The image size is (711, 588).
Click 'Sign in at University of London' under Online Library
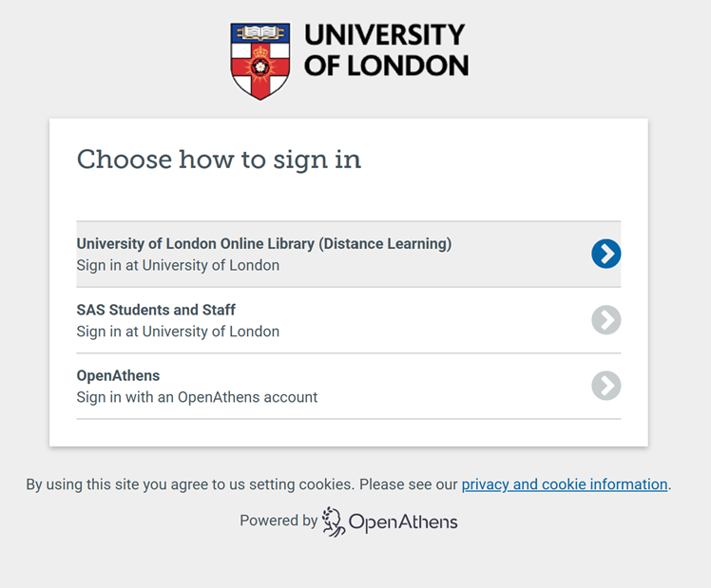tap(178, 265)
